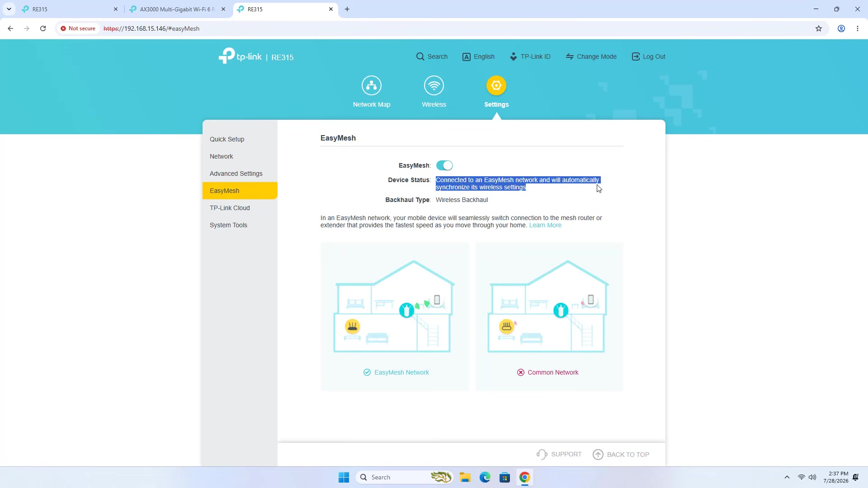Image resolution: width=868 pixels, height=488 pixels.
Task: Select EasyMesh sidebar item
Action: pyautogui.click(x=240, y=191)
